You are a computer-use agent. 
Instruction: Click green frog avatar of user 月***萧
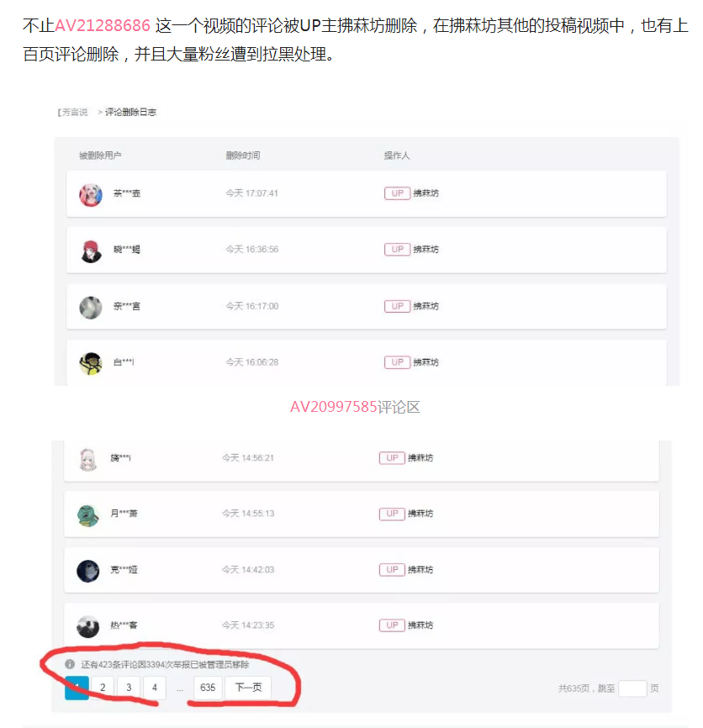coord(87,515)
